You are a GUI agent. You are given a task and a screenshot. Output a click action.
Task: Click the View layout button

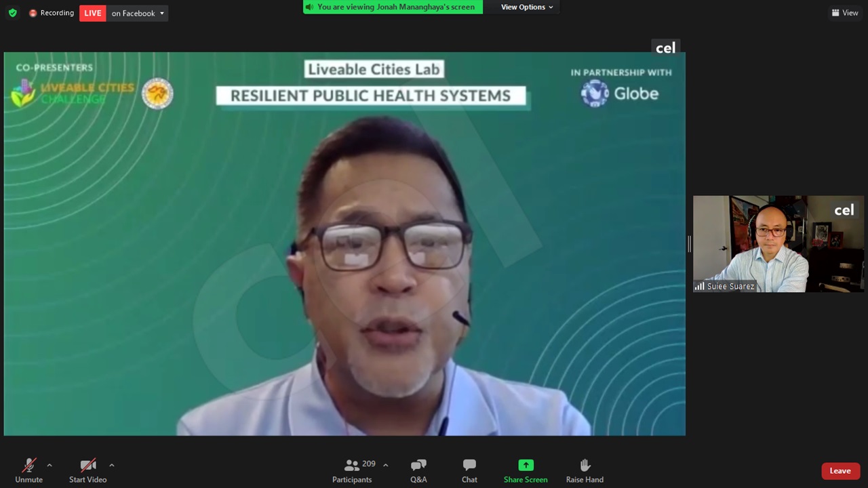coord(844,13)
